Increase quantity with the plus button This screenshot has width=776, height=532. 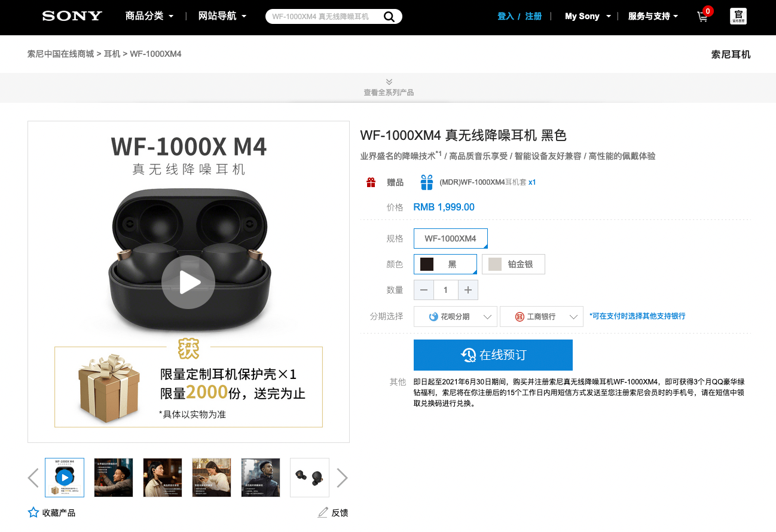click(x=468, y=290)
